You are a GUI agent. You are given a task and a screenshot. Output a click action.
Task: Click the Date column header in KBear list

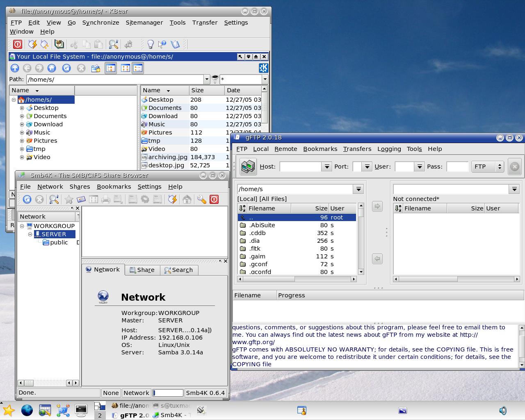point(243,90)
